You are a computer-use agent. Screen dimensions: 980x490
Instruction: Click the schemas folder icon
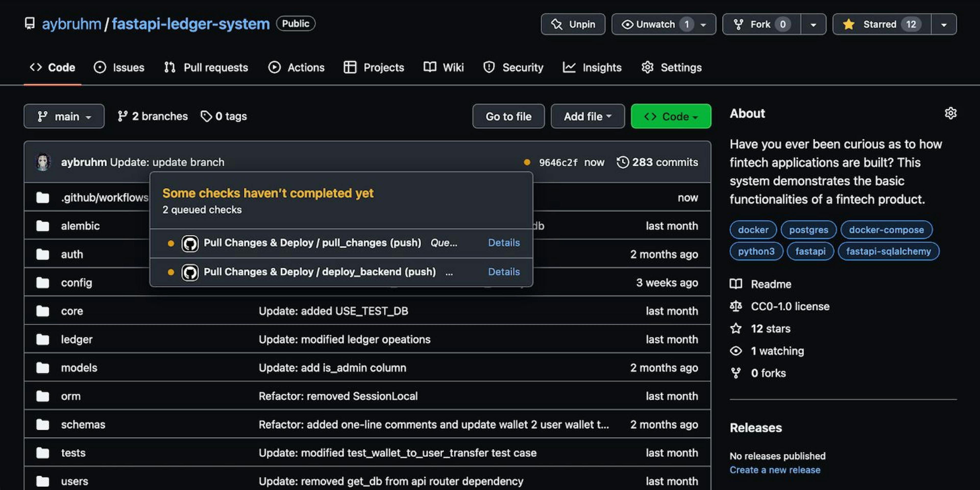click(43, 424)
